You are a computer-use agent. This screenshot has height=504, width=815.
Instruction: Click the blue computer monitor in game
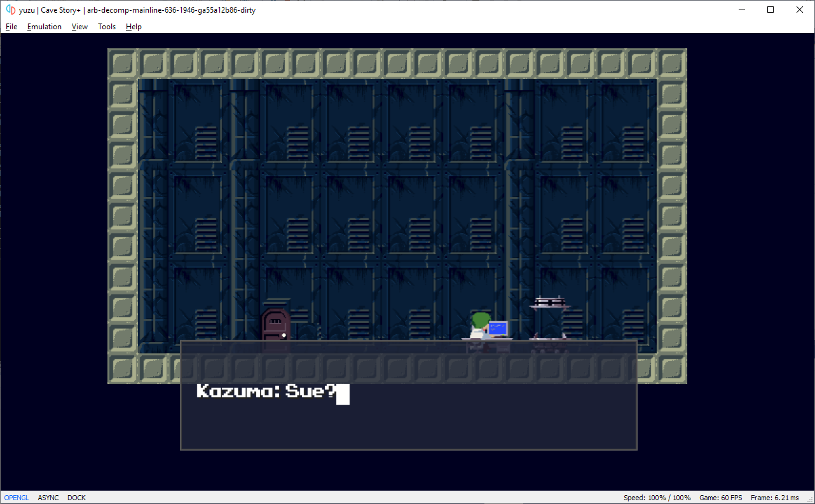[x=498, y=329]
